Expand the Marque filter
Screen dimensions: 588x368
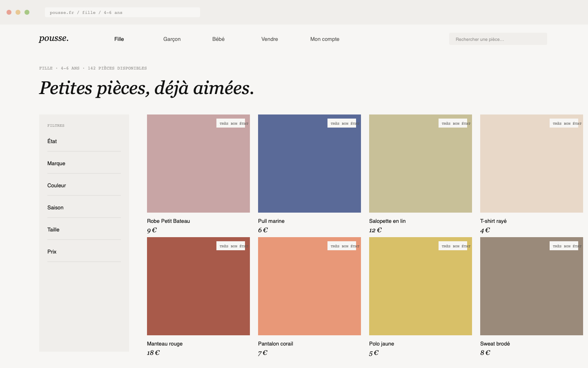click(x=84, y=164)
